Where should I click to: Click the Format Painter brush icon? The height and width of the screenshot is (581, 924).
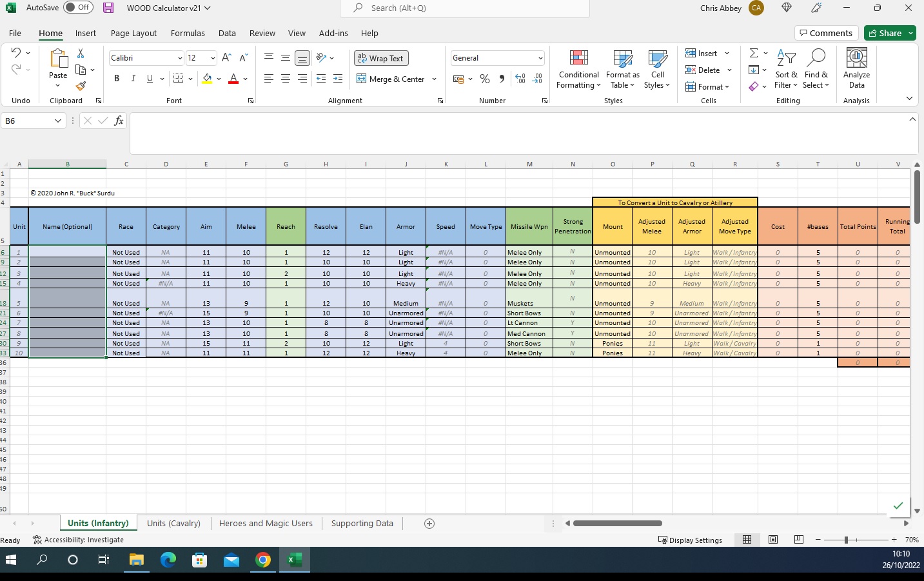(x=81, y=86)
